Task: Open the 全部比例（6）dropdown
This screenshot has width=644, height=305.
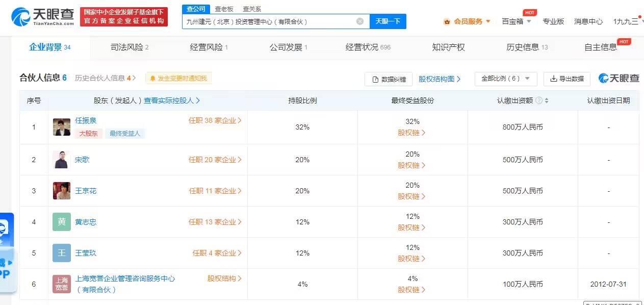Action: [506, 79]
